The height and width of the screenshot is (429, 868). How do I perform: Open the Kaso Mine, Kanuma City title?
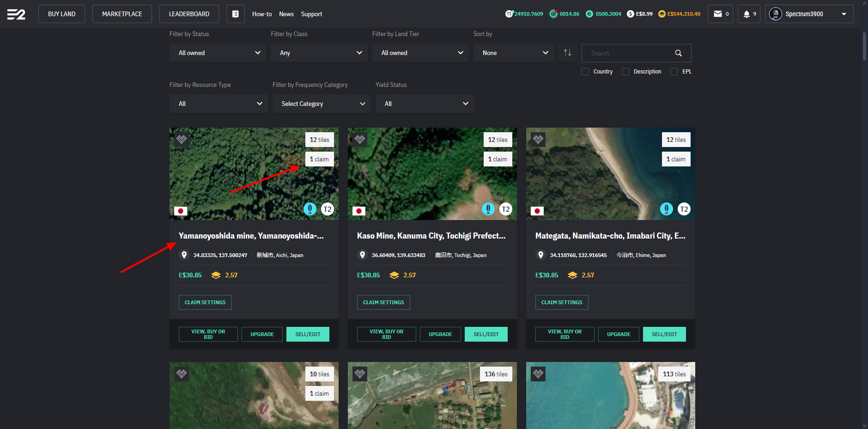[x=431, y=236]
